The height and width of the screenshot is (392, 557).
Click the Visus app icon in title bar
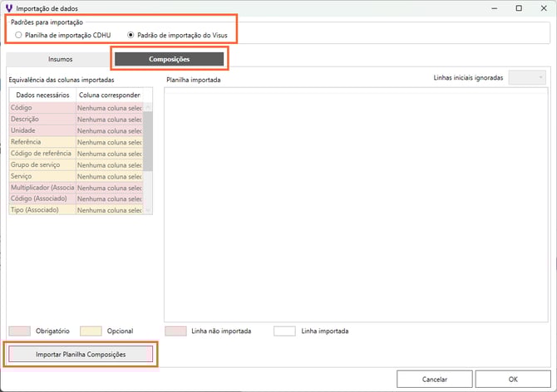(x=8, y=7)
